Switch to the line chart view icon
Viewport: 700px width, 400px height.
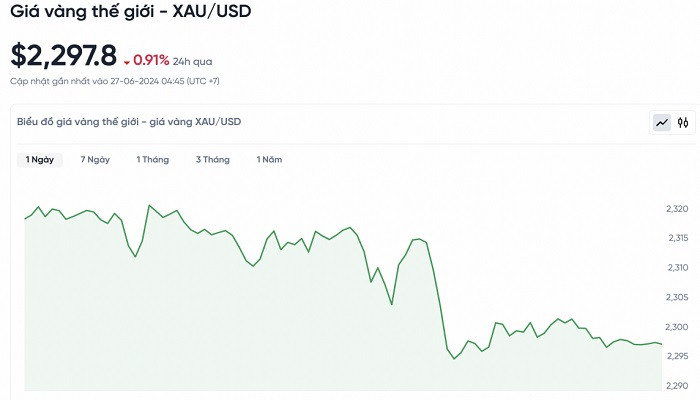[x=662, y=123]
